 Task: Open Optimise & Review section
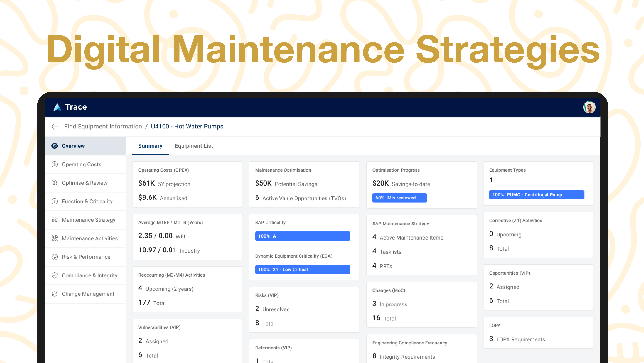point(85,183)
